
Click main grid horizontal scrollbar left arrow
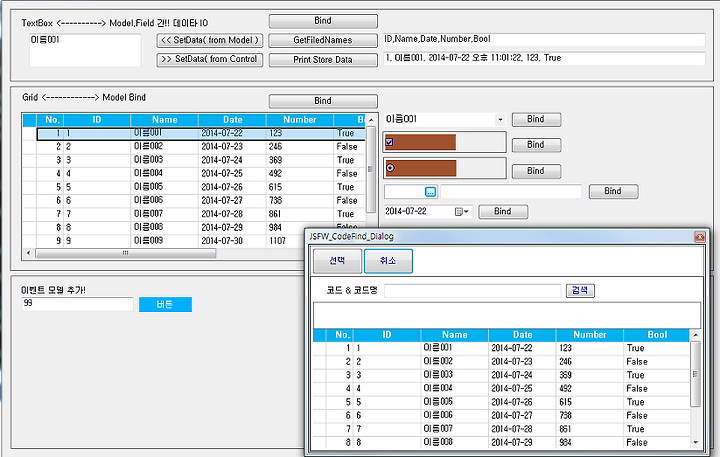28,253
